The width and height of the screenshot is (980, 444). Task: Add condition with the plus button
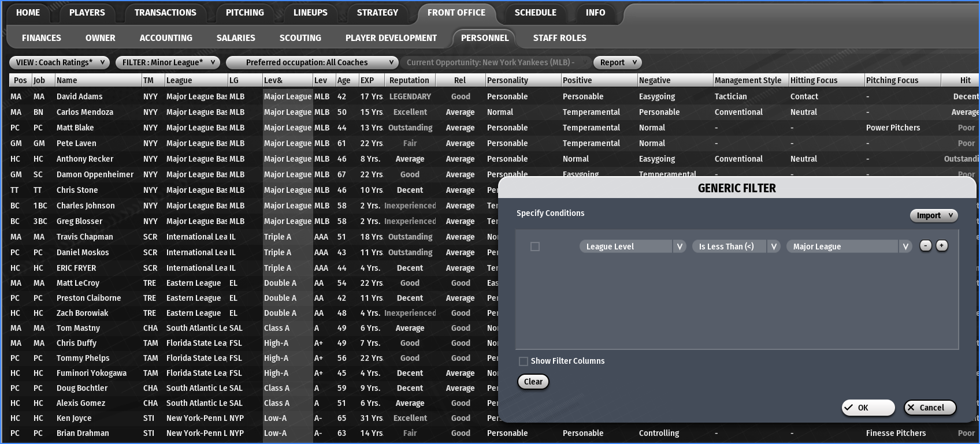click(941, 246)
